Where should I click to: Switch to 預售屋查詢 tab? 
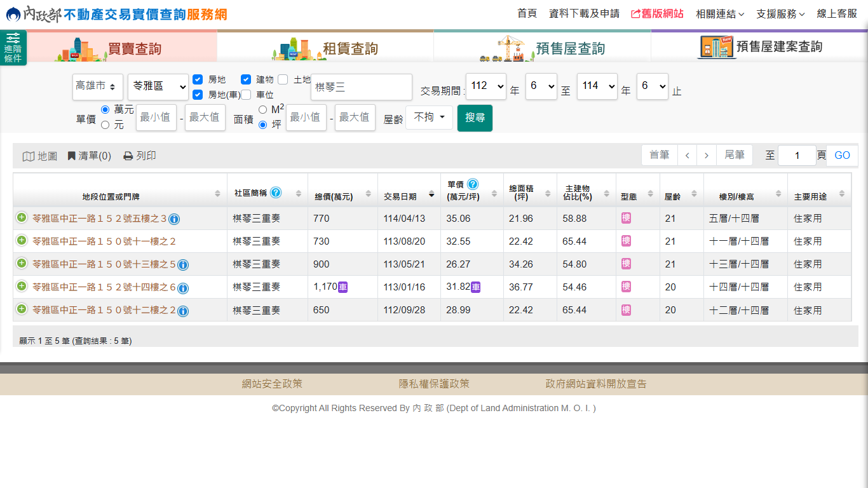tap(543, 47)
